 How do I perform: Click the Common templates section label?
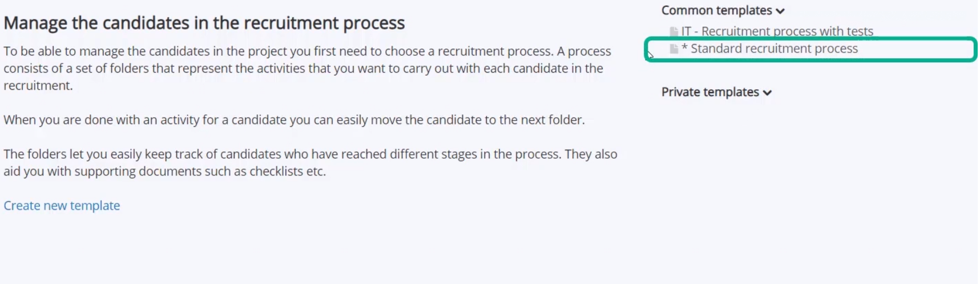click(716, 10)
